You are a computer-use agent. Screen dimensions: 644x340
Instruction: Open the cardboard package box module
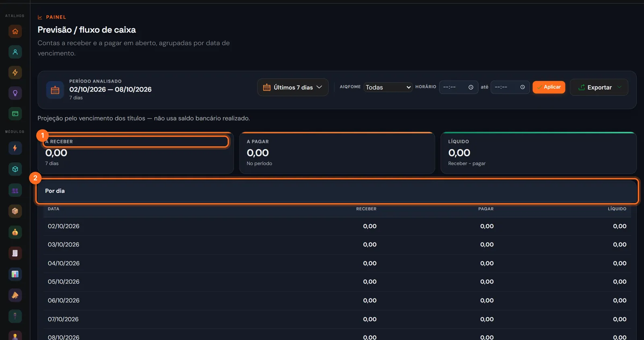[15, 211]
